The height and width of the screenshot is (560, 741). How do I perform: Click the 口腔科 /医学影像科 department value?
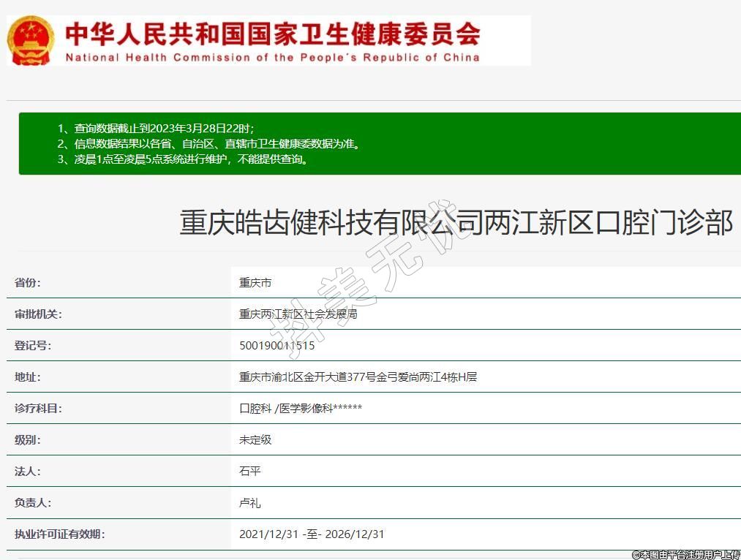pyautogui.click(x=300, y=409)
